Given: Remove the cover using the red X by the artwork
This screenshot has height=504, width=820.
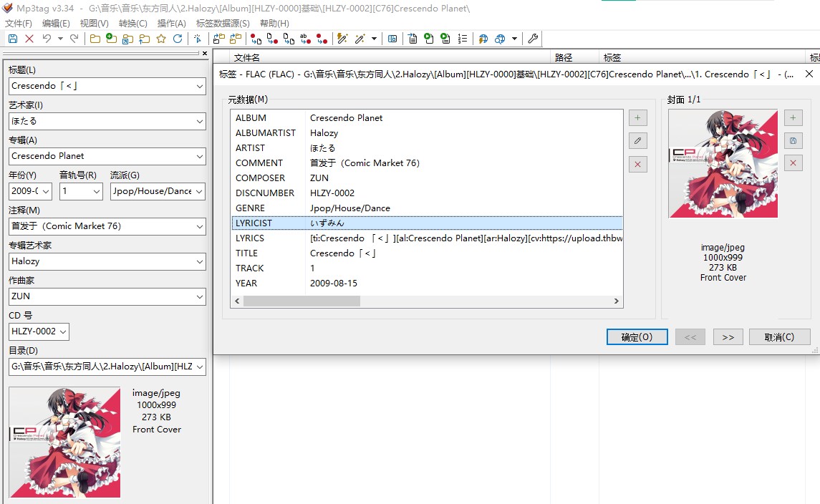Looking at the screenshot, I should pyautogui.click(x=793, y=163).
